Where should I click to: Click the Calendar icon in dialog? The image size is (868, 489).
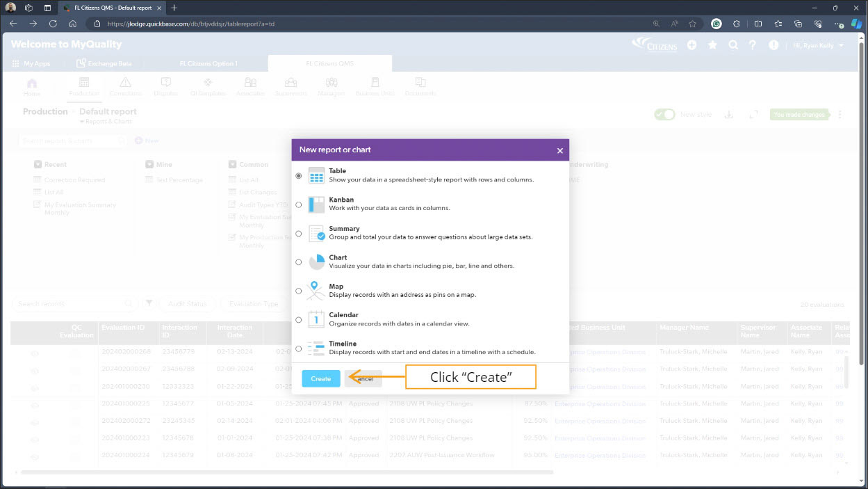click(x=316, y=319)
